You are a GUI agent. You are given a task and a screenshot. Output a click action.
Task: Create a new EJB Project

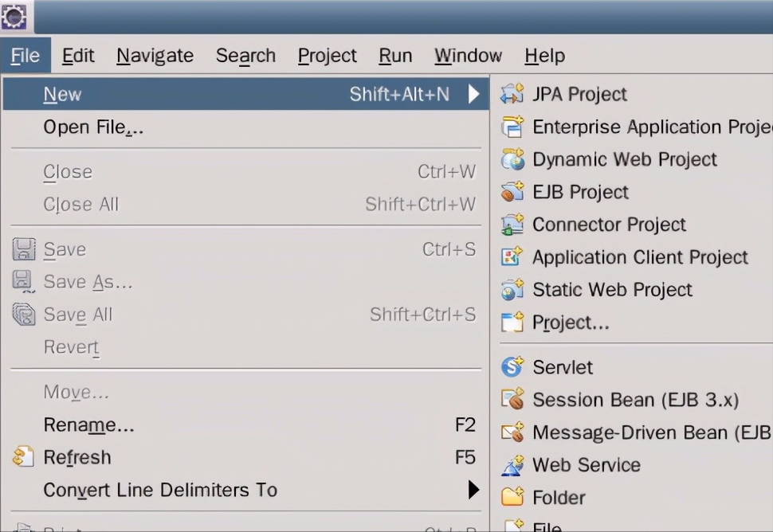pyautogui.click(x=633, y=192)
